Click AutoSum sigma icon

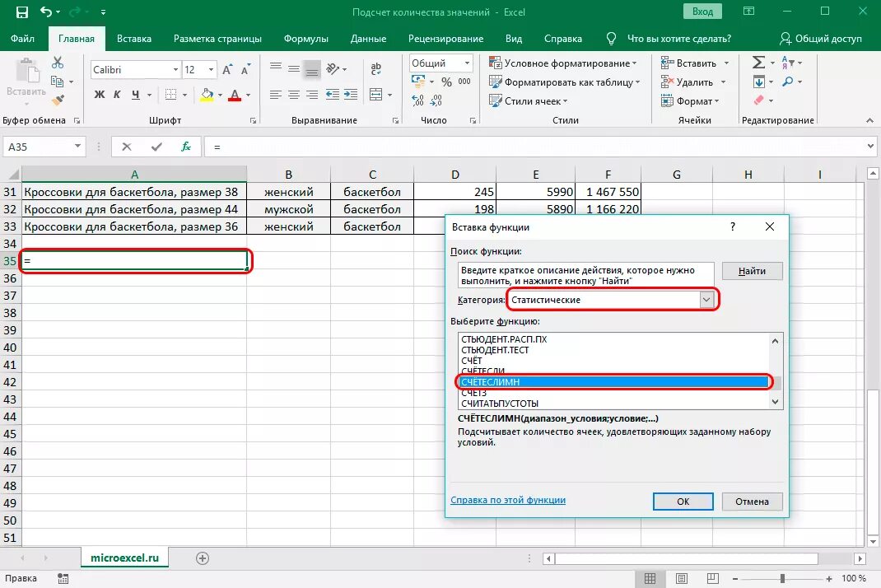coord(758,63)
